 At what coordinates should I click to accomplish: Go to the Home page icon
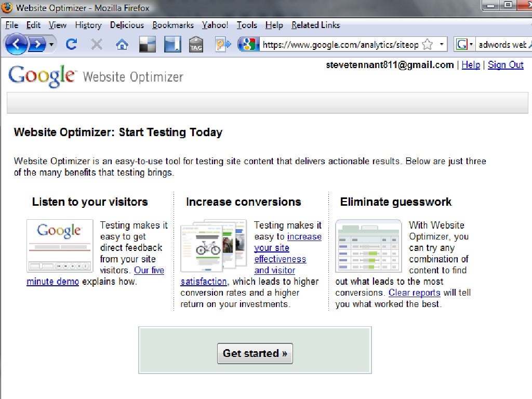122,45
